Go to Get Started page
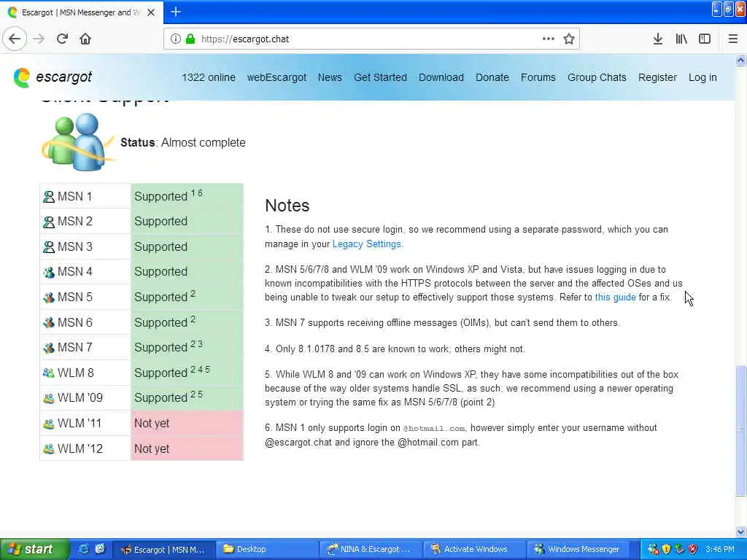Viewport: 747px width, 560px height. [380, 77]
